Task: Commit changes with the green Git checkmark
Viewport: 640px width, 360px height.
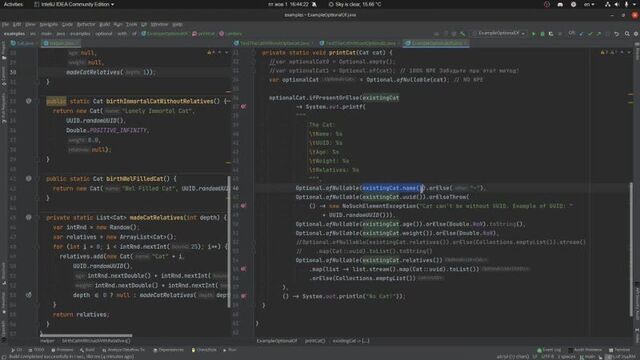Action: click(x=590, y=34)
